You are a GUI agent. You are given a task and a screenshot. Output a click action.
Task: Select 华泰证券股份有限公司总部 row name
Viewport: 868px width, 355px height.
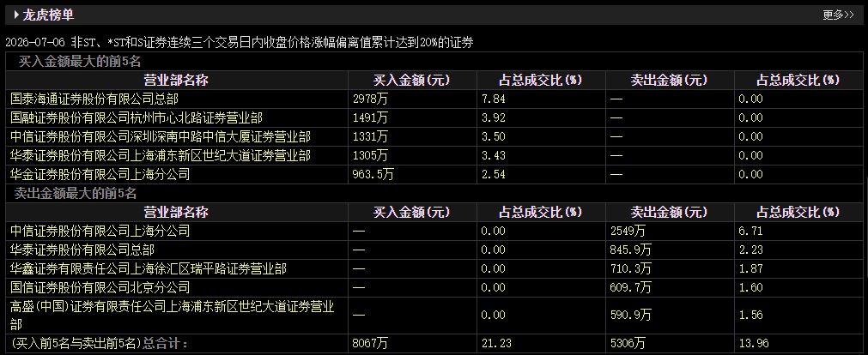82,250
